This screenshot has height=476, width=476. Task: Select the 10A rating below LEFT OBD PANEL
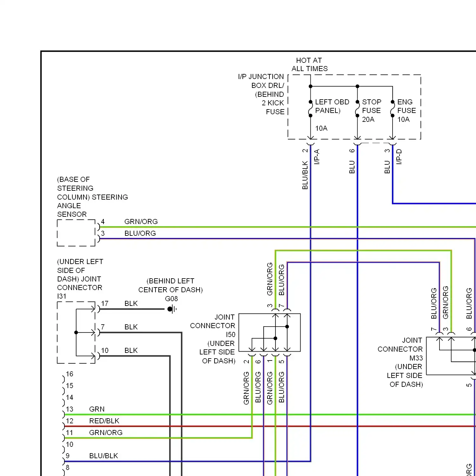[321, 128]
